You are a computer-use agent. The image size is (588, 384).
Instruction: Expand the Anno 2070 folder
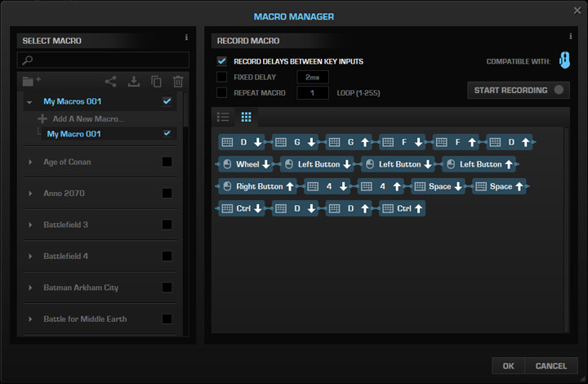[x=30, y=194]
